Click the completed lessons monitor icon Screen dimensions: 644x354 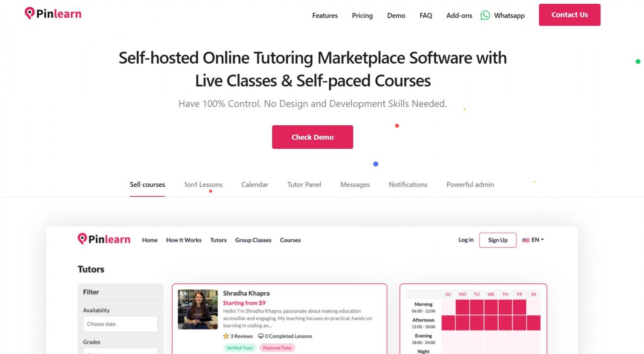(261, 336)
